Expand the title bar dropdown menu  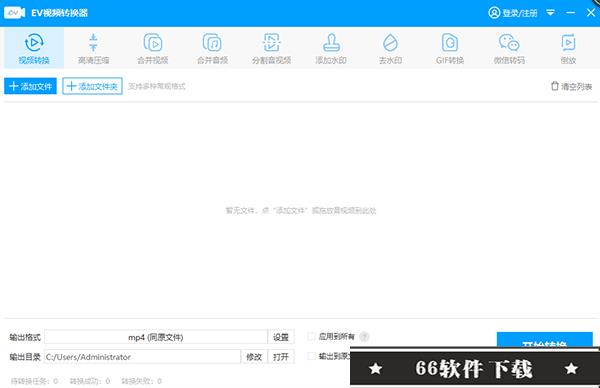click(x=550, y=13)
